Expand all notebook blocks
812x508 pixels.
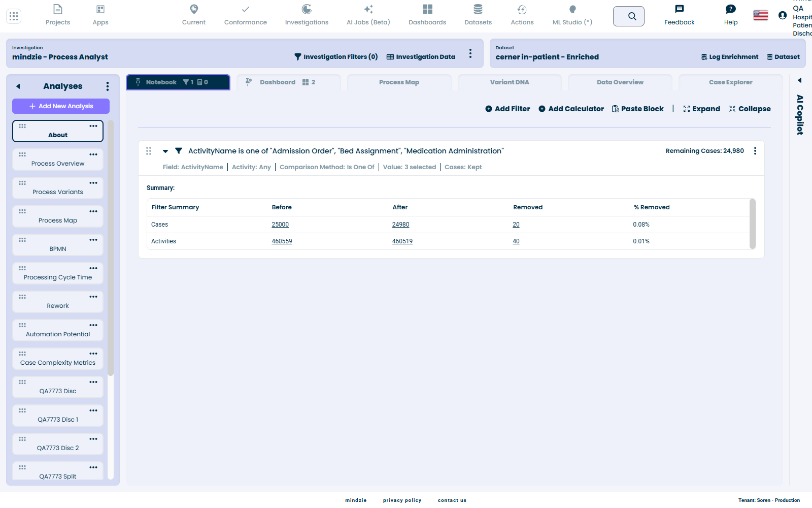click(x=702, y=109)
